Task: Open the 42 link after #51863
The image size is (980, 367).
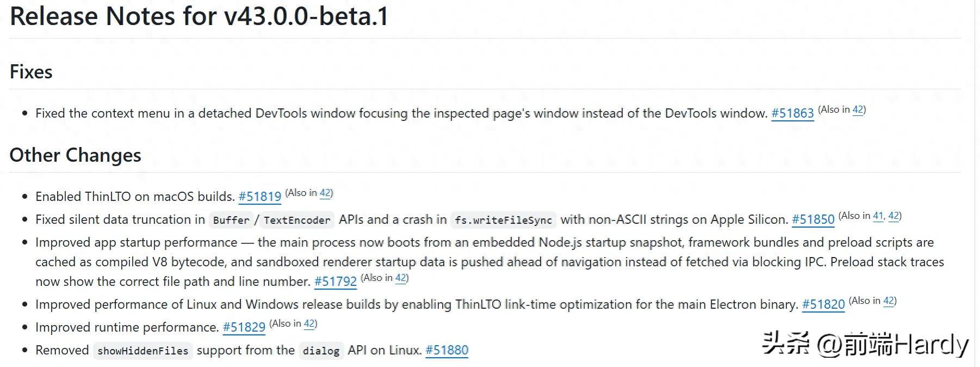Action: [858, 109]
